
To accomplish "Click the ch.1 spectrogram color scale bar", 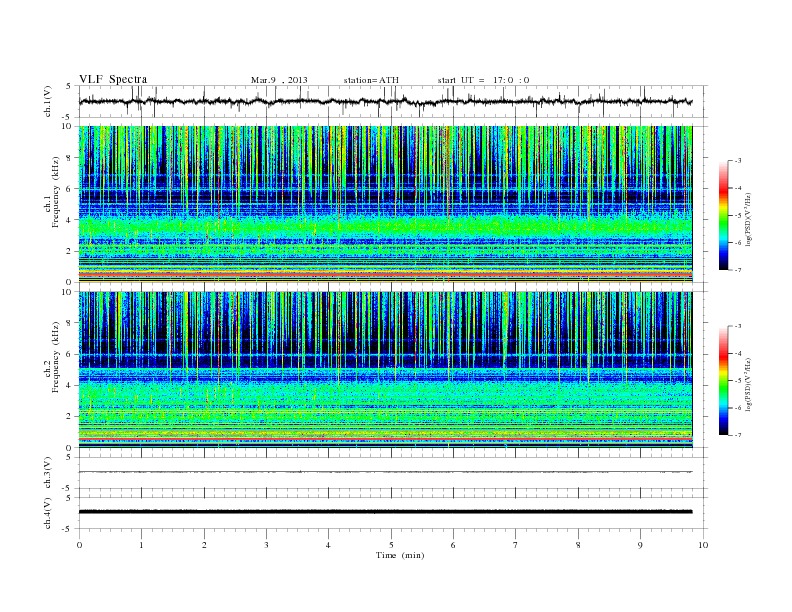I will pyautogui.click(x=723, y=215).
